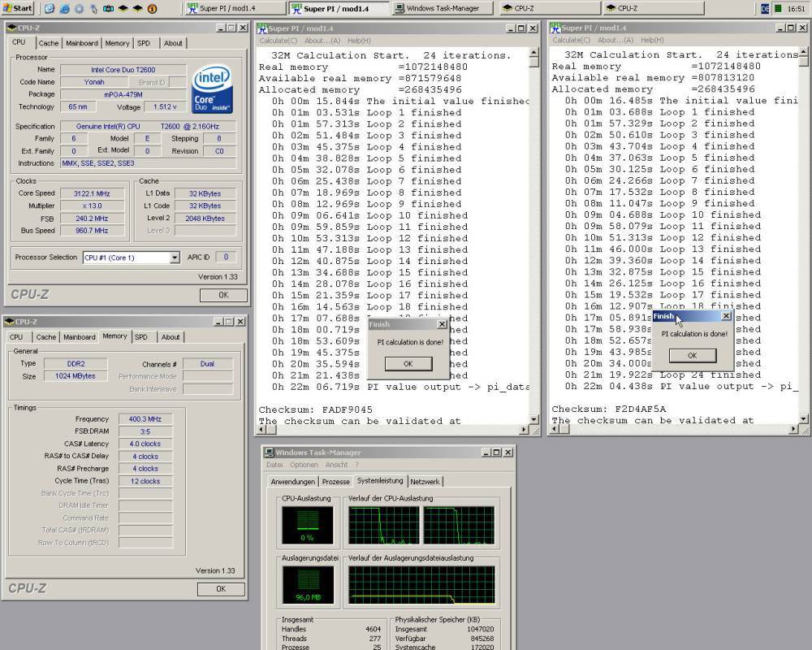Open Cache tab in top CPU-Z window
The height and width of the screenshot is (650, 812).
[x=48, y=43]
